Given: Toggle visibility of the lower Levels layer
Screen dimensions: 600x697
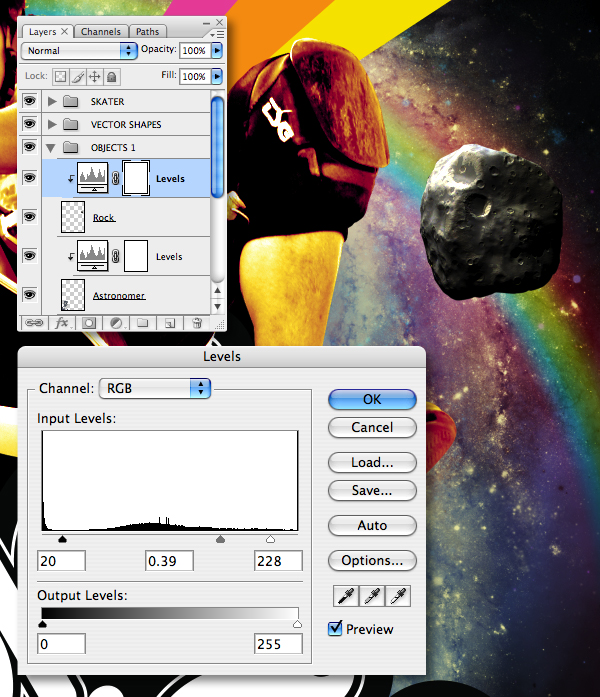Looking at the screenshot, I should (29, 256).
